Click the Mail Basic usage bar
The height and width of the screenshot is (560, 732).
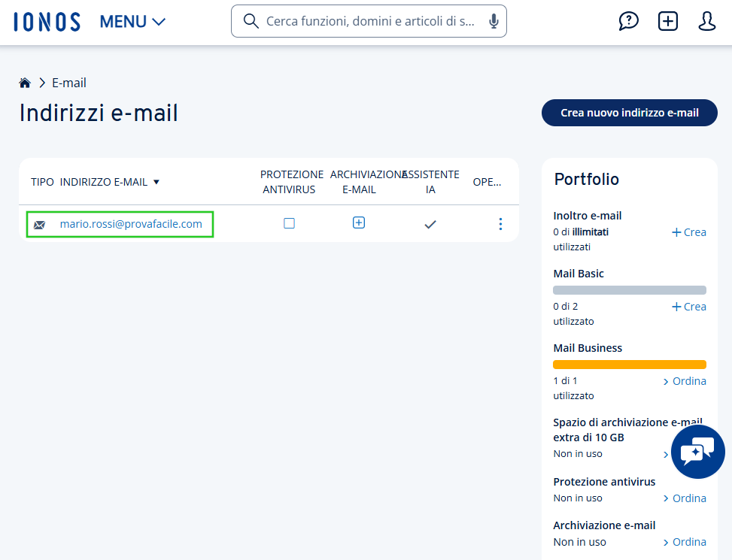[x=629, y=290]
